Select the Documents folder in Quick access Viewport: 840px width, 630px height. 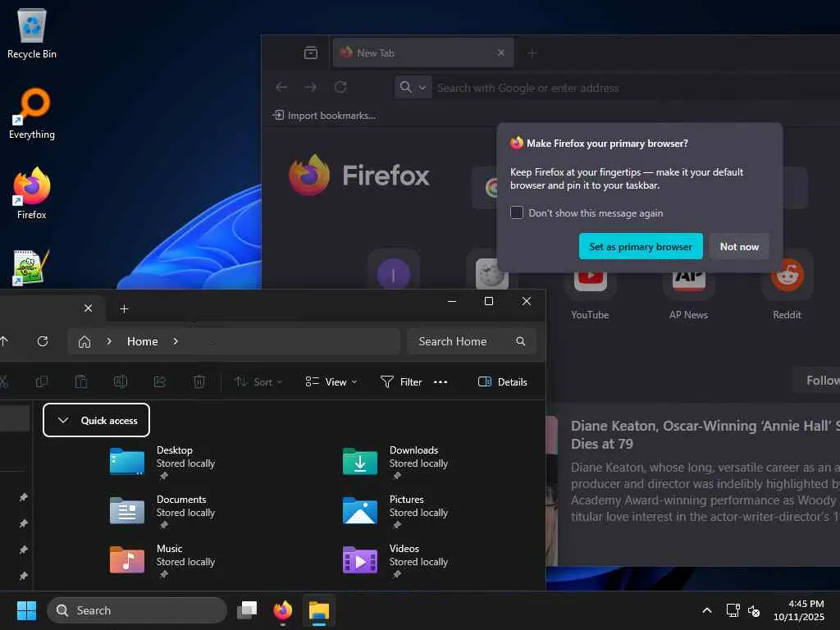[163, 512]
